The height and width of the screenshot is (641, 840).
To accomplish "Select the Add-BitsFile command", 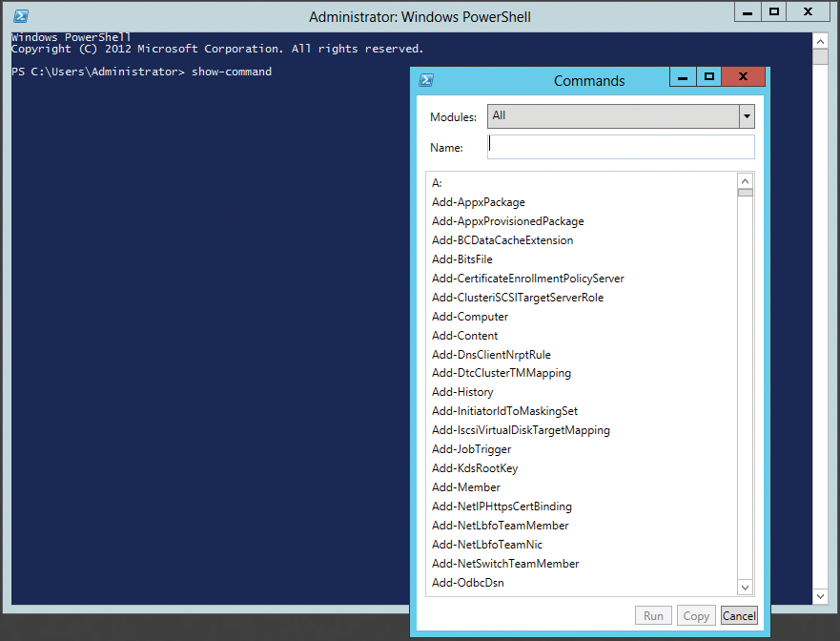I will [461, 258].
